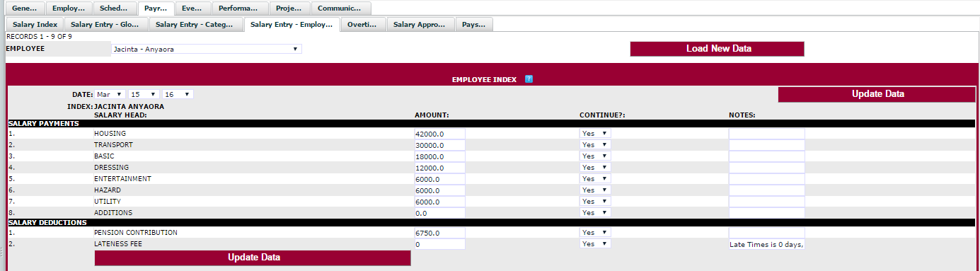Select the ENTERTAINMENT salary head text
The height and width of the screenshot is (271, 980).
(122, 179)
